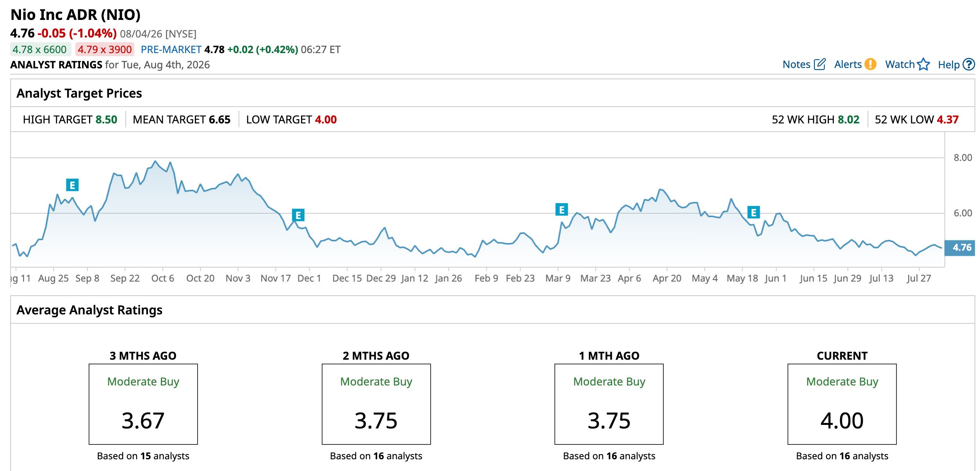980x471 pixels.
Task: Click the 3 MTHS AGO rating score 3.67
Action: [143, 421]
